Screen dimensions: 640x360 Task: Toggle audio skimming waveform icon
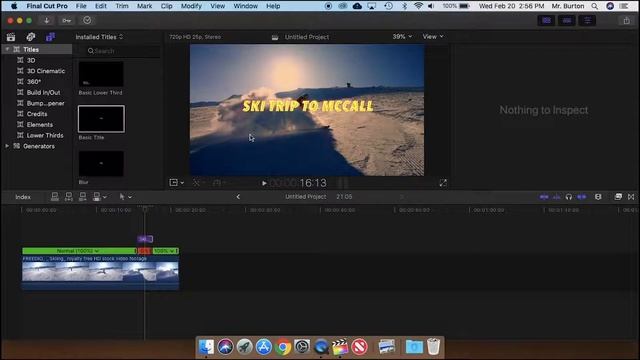(556, 197)
